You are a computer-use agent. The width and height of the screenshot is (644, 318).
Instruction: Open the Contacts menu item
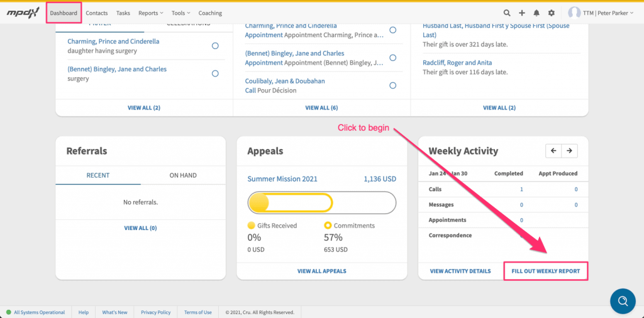[x=96, y=13]
